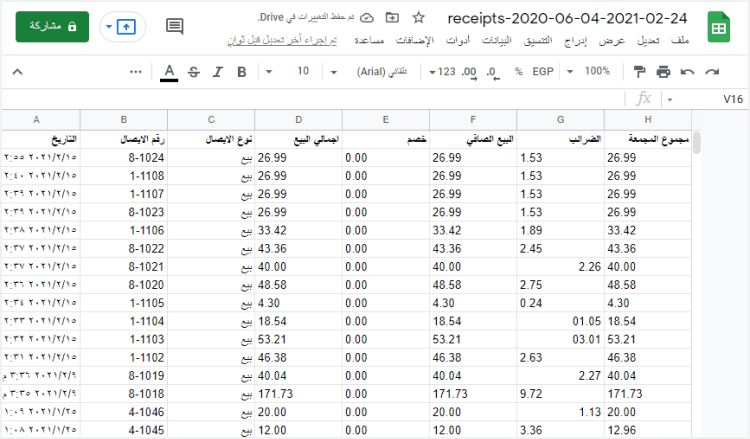Screen dimensions: 750x439
Task: Open the Add-ons menu (الإضافات)
Action: (x=415, y=40)
